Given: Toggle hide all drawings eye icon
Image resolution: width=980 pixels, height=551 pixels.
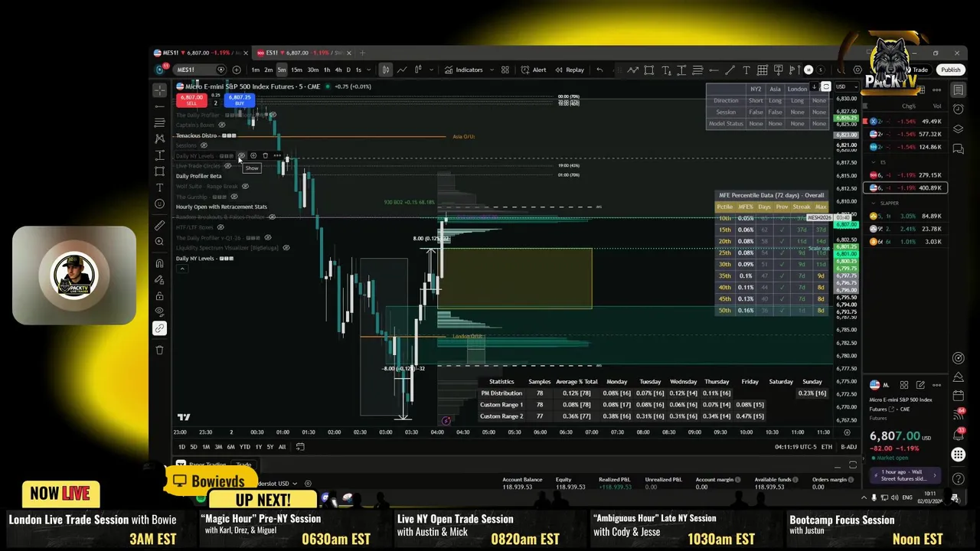Looking at the screenshot, I should point(159,312).
